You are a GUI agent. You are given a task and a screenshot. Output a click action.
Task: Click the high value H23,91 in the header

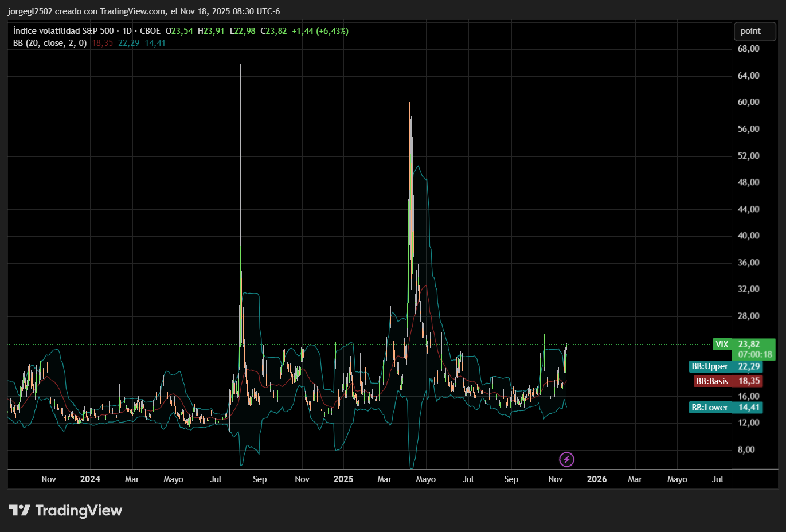pos(211,31)
